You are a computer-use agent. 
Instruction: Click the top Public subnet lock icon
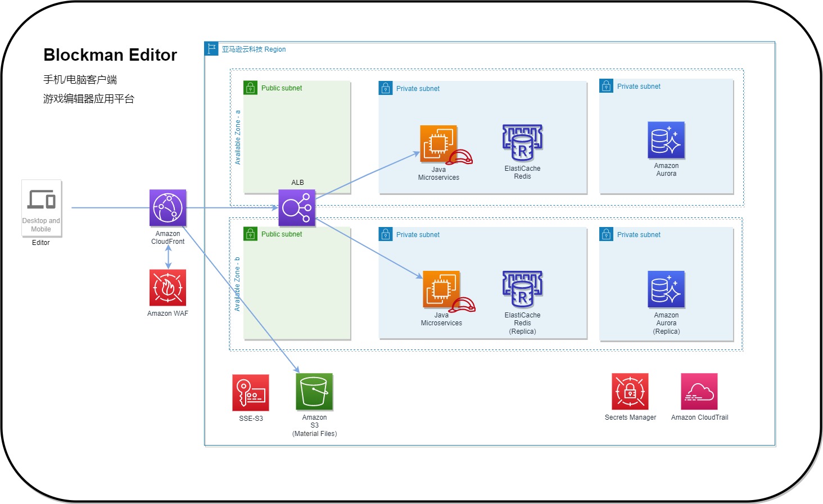(x=251, y=88)
